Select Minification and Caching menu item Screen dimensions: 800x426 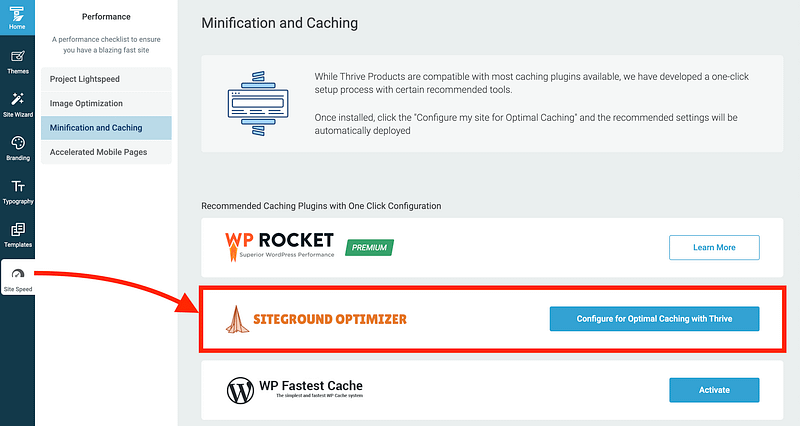click(96, 128)
